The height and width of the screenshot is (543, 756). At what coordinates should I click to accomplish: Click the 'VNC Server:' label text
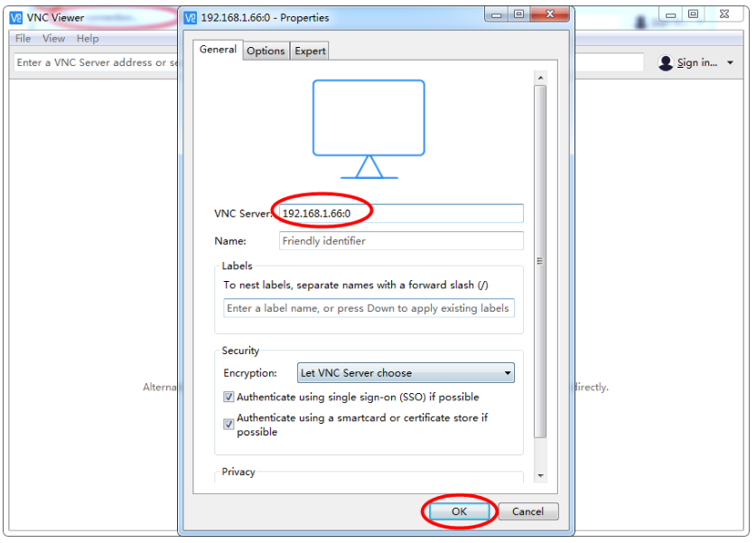point(243,213)
